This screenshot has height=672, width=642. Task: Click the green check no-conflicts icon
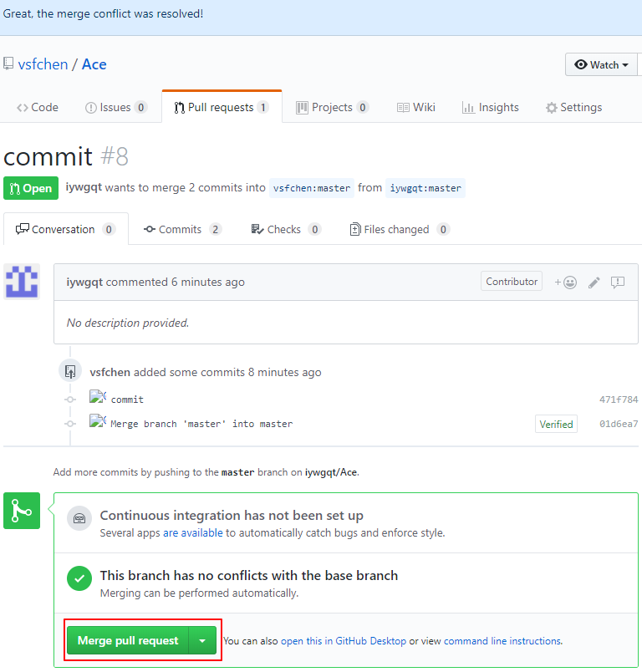point(79,578)
